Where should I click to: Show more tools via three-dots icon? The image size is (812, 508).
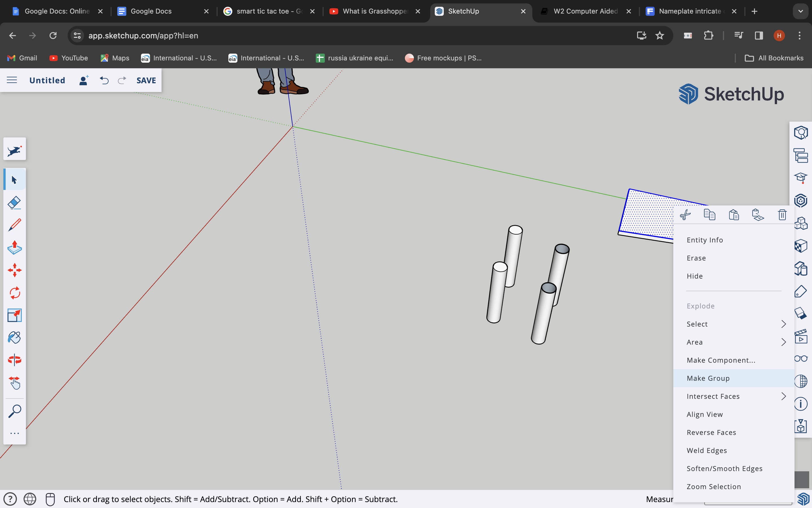point(14,433)
